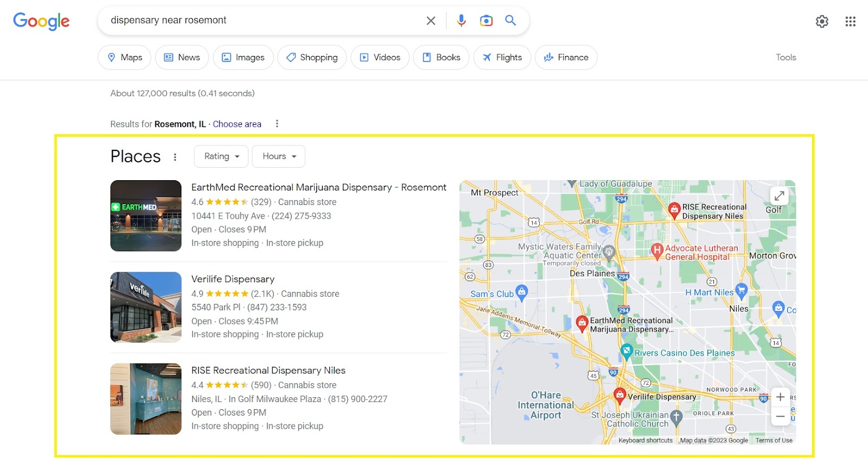The image size is (868, 465).
Task: Click 'About 127,000 results' stats text
Action: [x=182, y=93]
